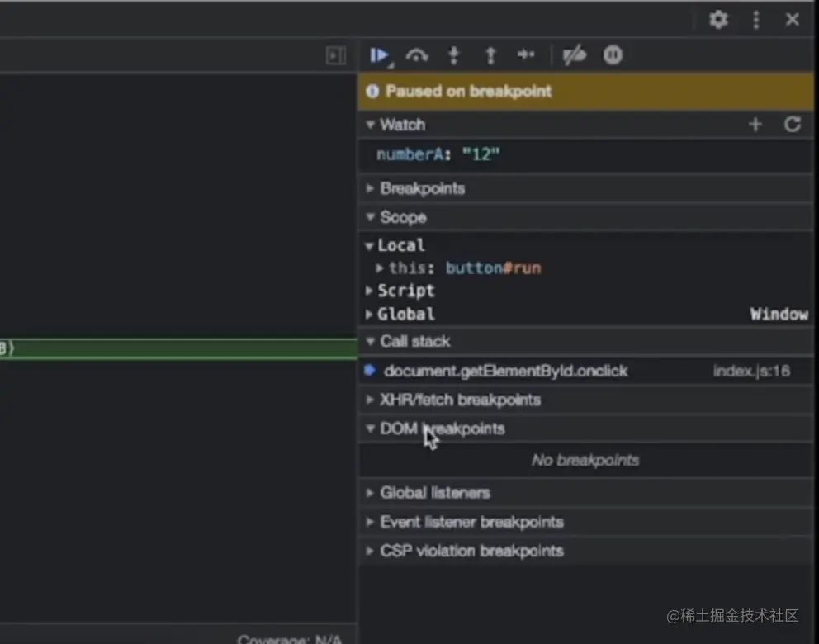The image size is (819, 644).
Task: Open DevTools settings gear
Action: point(718,20)
